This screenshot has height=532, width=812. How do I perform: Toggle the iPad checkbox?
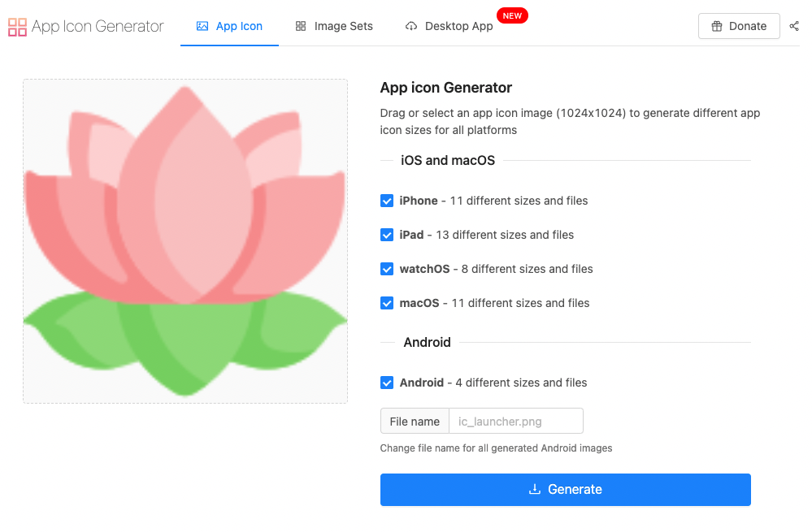click(x=387, y=235)
